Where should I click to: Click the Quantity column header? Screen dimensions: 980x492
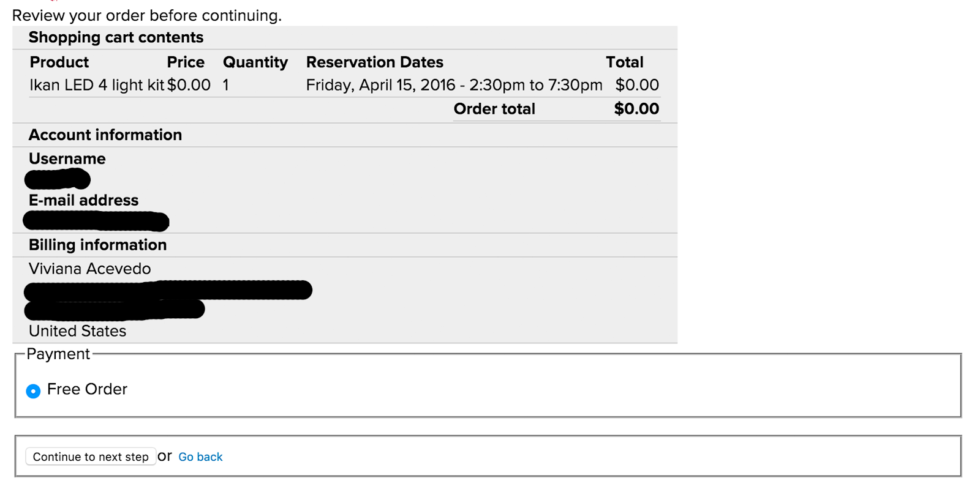(255, 62)
